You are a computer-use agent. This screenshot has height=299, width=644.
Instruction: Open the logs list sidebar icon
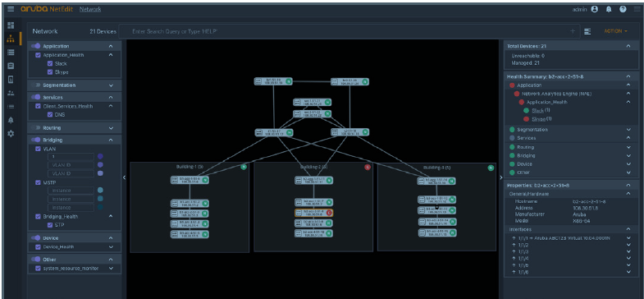tap(11, 107)
